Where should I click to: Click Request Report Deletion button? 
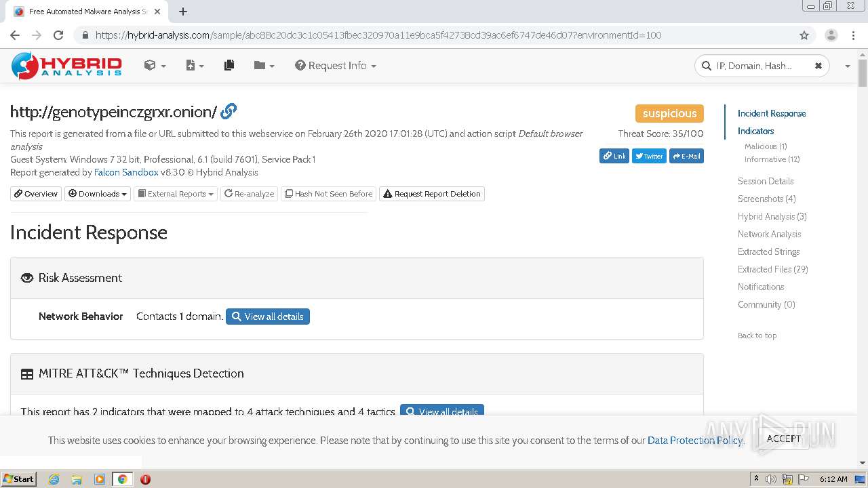(432, 194)
